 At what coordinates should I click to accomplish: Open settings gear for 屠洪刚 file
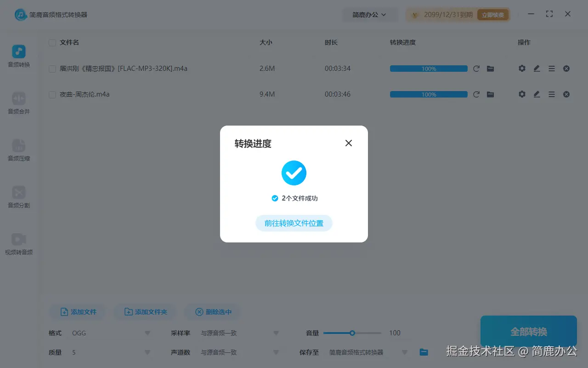pos(522,69)
